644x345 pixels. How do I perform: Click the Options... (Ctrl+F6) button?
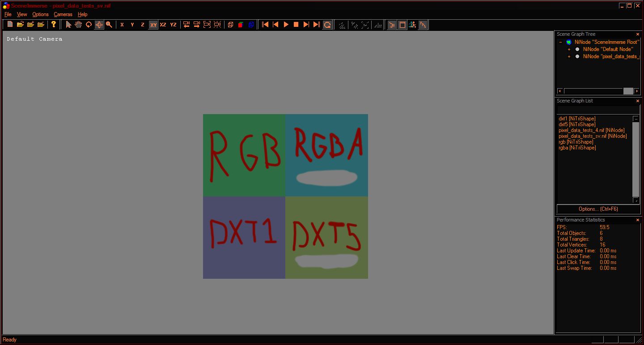tap(598, 209)
